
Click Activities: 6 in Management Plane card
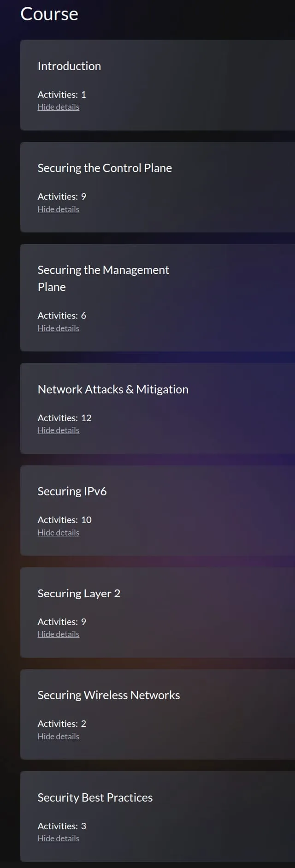click(x=62, y=315)
